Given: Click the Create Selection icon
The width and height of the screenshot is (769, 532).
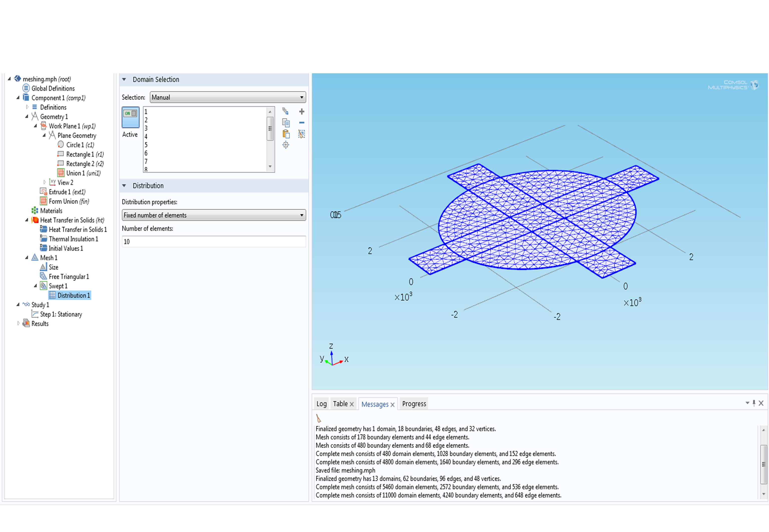Looking at the screenshot, I should (285, 111).
